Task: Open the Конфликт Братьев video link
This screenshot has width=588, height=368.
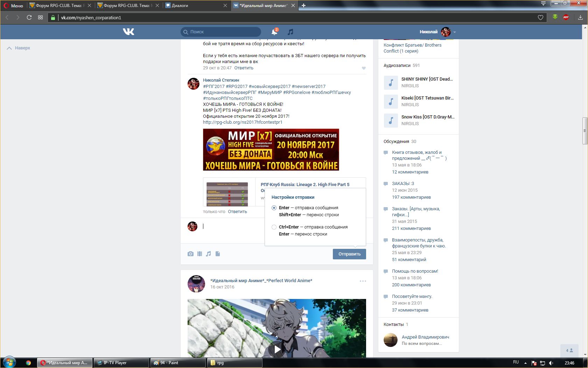Action: click(x=412, y=48)
